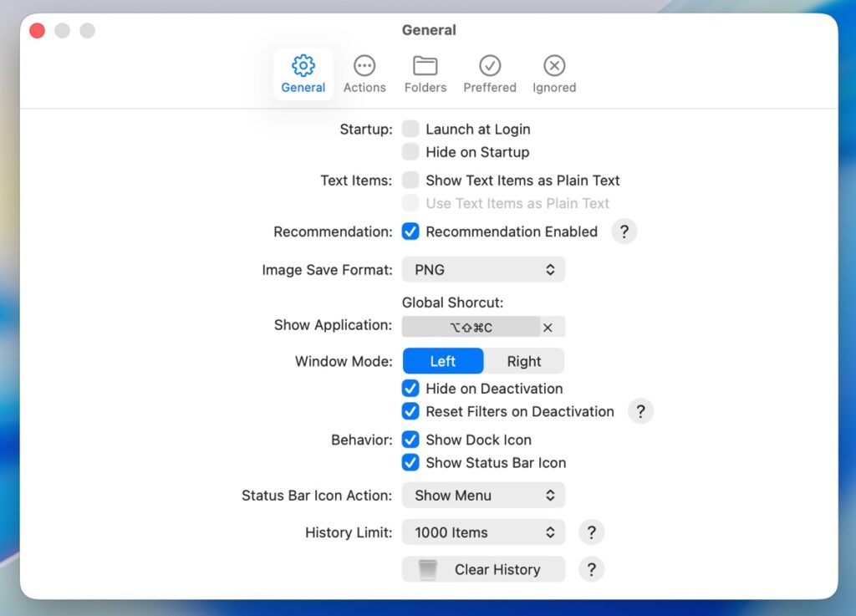Open the Actions preferences tab
Viewport: 856px width, 616px height.
pyautogui.click(x=364, y=74)
